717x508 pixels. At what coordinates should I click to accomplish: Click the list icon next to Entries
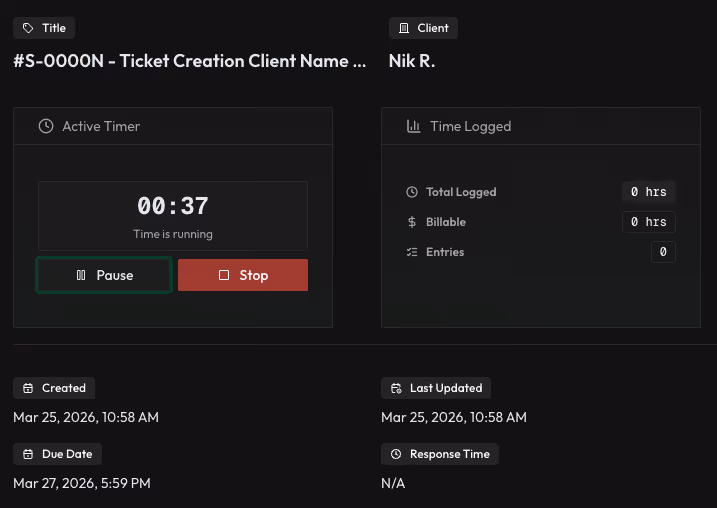(412, 252)
